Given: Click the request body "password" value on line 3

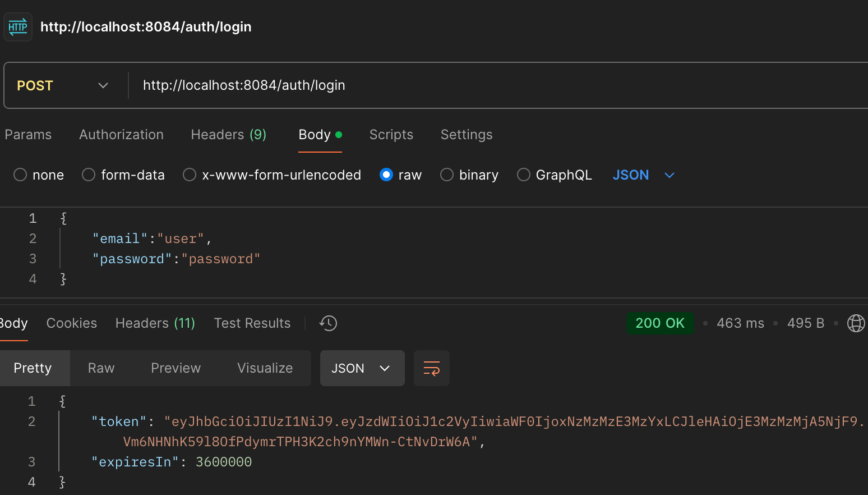Looking at the screenshot, I should coord(221,259).
